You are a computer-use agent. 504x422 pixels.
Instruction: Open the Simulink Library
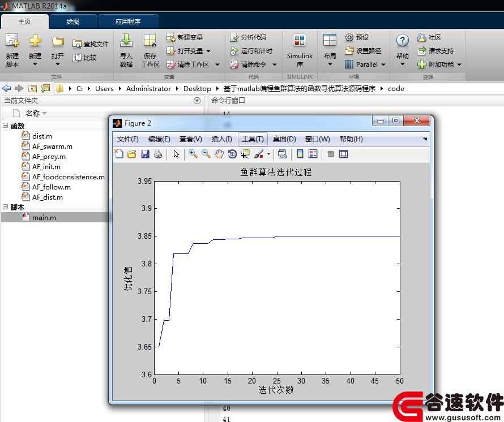[x=300, y=51]
